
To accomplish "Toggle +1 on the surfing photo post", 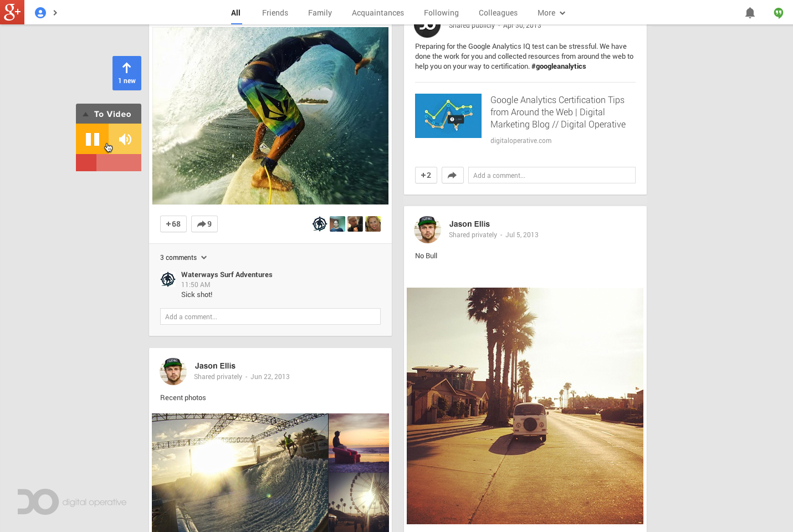I will [x=173, y=224].
